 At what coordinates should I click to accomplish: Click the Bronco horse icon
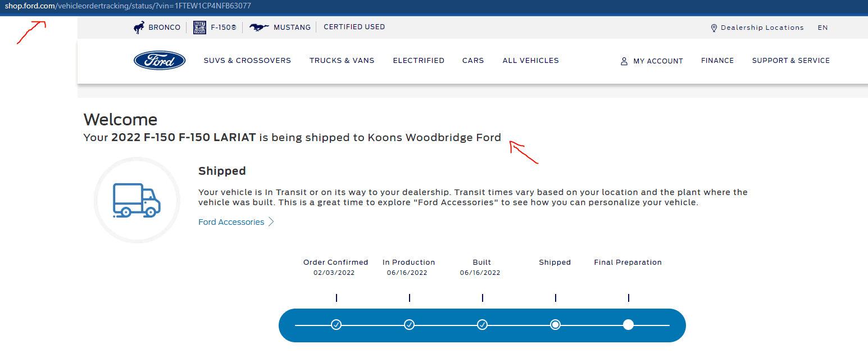[139, 28]
